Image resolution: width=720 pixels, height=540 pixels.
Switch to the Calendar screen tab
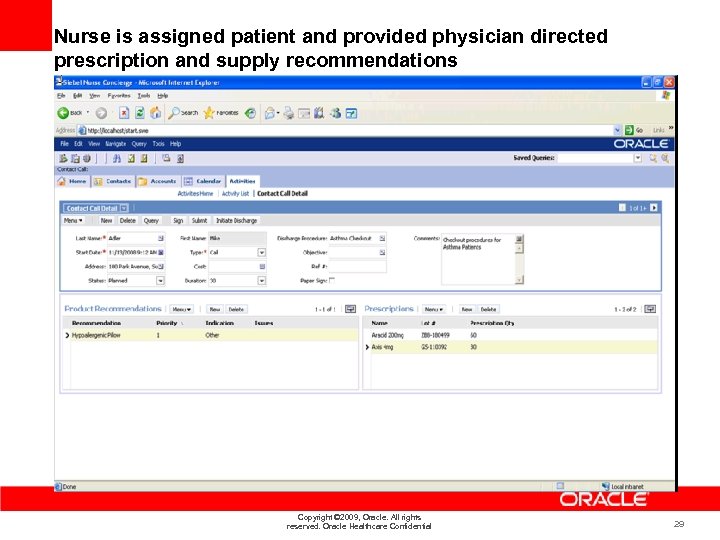tap(203, 181)
